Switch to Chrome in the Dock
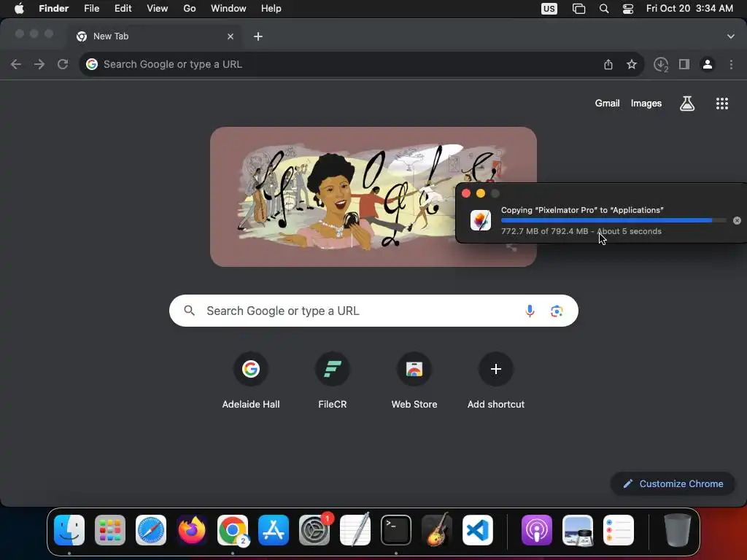The height and width of the screenshot is (560, 747). (233, 531)
